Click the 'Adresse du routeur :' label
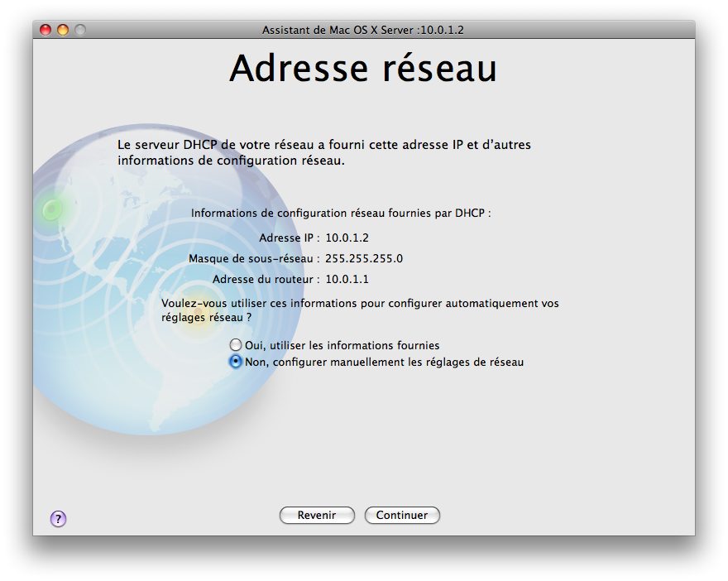Screen dimensions: 728x581 [x=266, y=279]
